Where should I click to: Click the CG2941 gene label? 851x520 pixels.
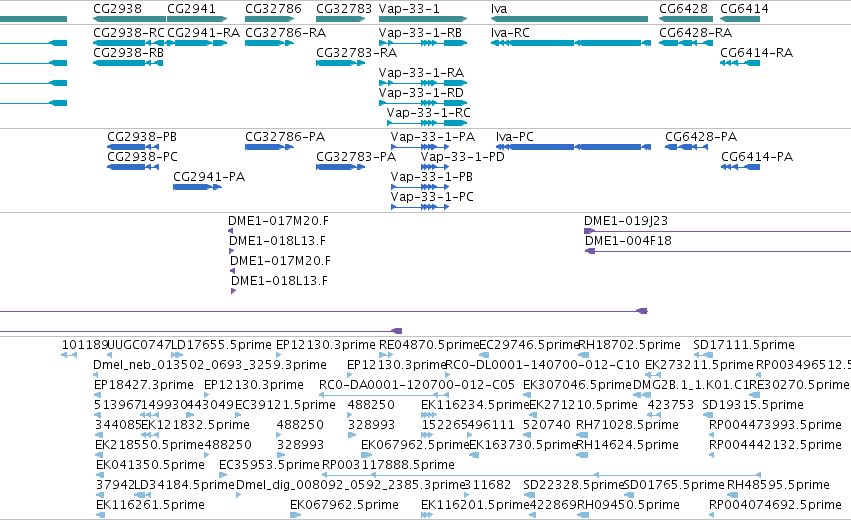coord(191,9)
